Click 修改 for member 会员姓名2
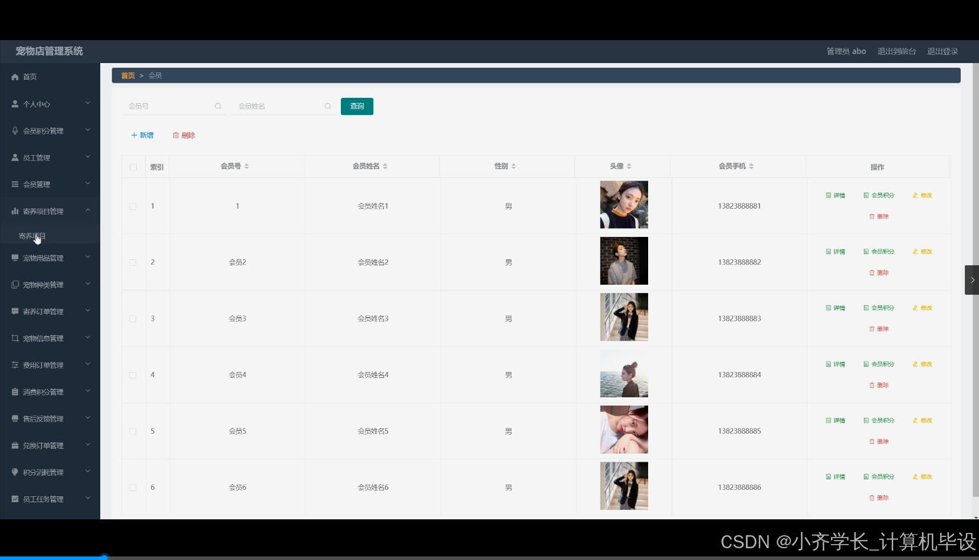This screenshot has height=560, width=979. [922, 252]
